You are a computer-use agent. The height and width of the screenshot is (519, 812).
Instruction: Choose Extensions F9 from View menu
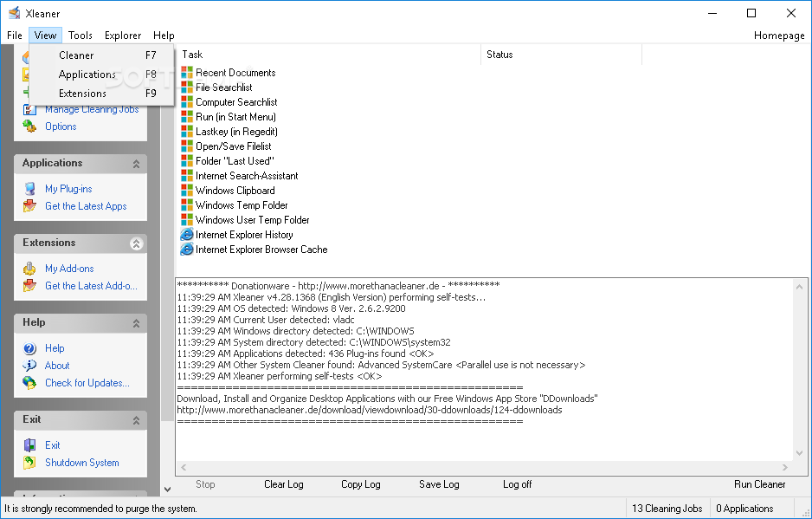101,94
